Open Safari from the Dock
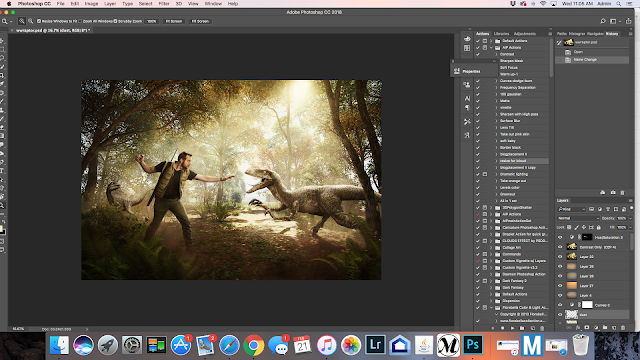Screen dimensions: 640x360 tap(229, 345)
